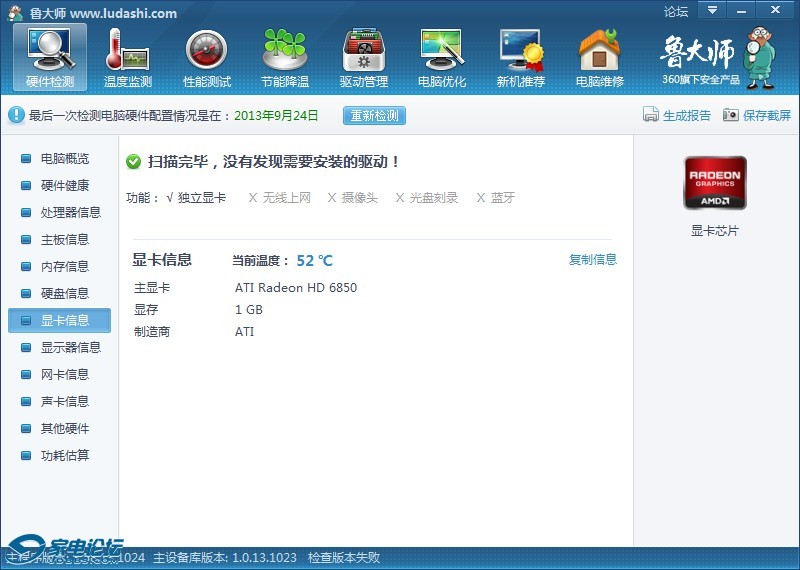Click 保存截屏 save screenshot
The image size is (800, 570).
click(x=757, y=115)
